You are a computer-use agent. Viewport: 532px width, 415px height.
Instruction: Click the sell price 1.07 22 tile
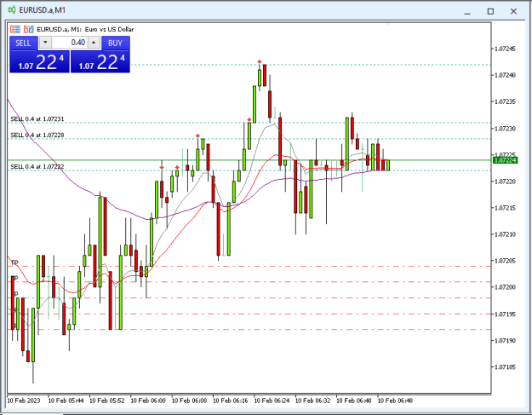tap(40, 62)
